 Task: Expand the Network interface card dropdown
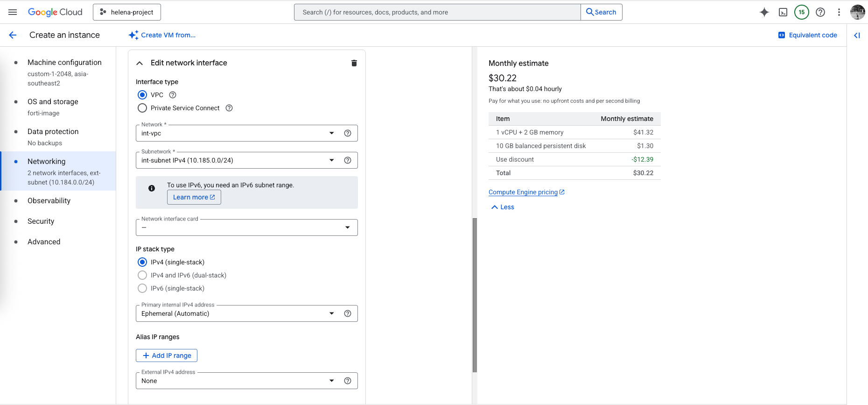pos(246,227)
